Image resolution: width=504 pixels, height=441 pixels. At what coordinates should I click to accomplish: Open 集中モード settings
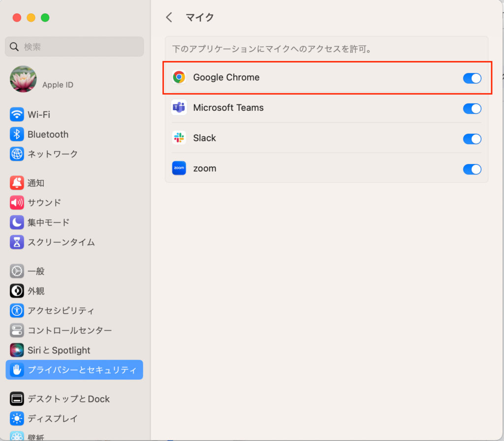point(74,222)
